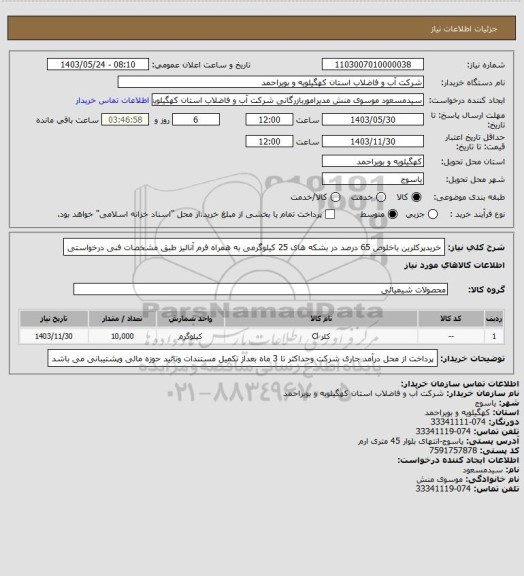Click the delivery city field یاسوج
The height and width of the screenshot is (576, 524).
[x=373, y=179]
